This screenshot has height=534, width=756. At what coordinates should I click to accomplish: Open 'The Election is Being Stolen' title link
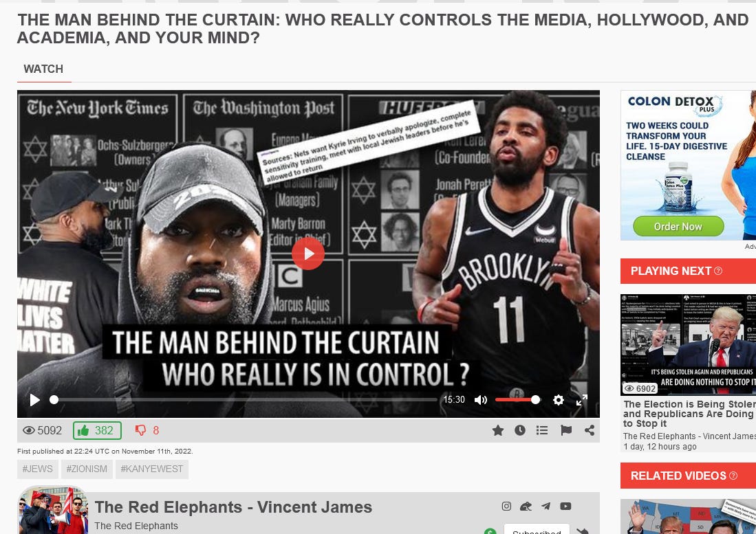689,414
